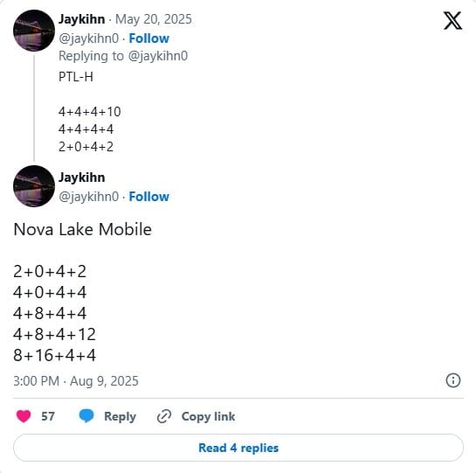Click the blue reply bubble icon
The image size is (476, 473).
coord(86,416)
